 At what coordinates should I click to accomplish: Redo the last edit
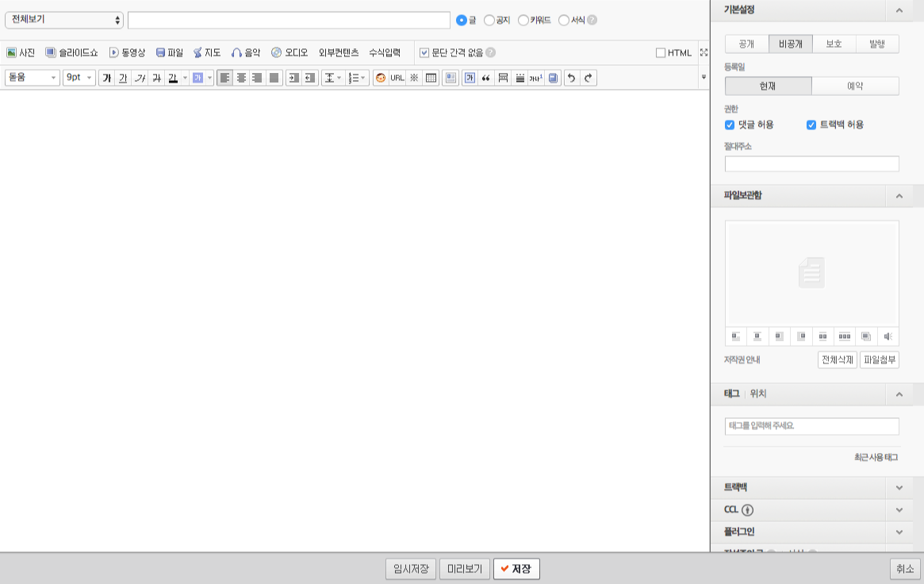tap(588, 78)
